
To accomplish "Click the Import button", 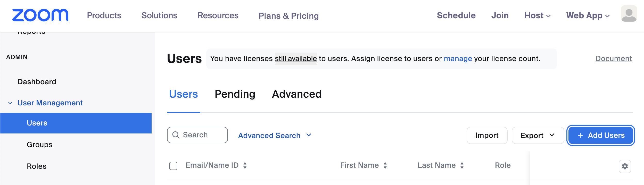I will [x=487, y=135].
